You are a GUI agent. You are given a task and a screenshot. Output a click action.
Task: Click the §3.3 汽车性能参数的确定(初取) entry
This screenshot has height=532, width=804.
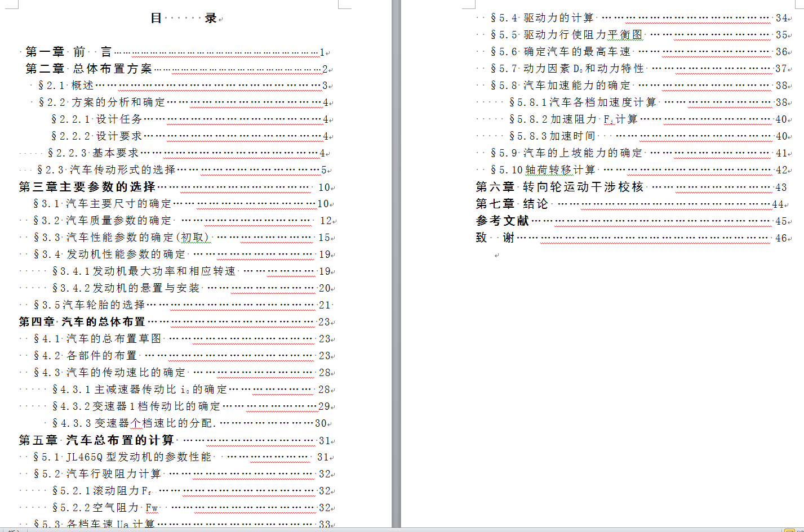pyautogui.click(x=182, y=238)
